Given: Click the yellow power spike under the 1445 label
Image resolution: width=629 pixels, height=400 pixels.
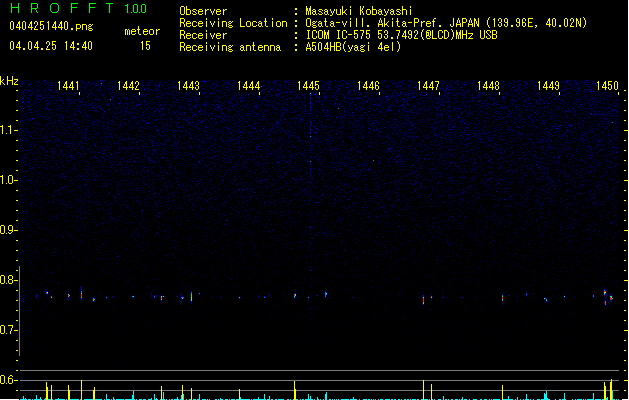Looking at the screenshot, I should point(295,390).
